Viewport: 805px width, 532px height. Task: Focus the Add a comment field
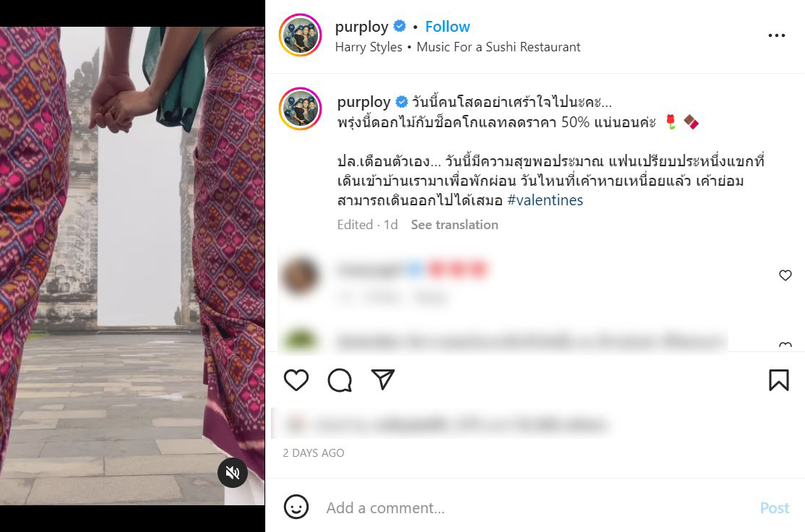(534, 508)
